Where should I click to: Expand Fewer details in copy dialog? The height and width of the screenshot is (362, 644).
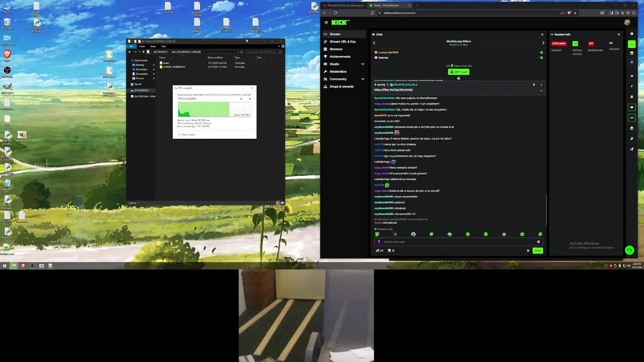tap(186, 134)
